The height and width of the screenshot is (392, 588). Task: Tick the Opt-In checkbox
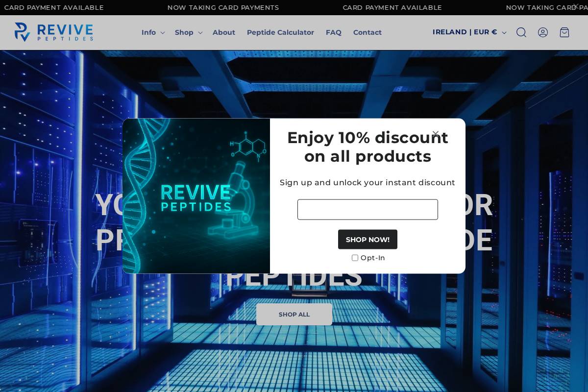coord(355,258)
